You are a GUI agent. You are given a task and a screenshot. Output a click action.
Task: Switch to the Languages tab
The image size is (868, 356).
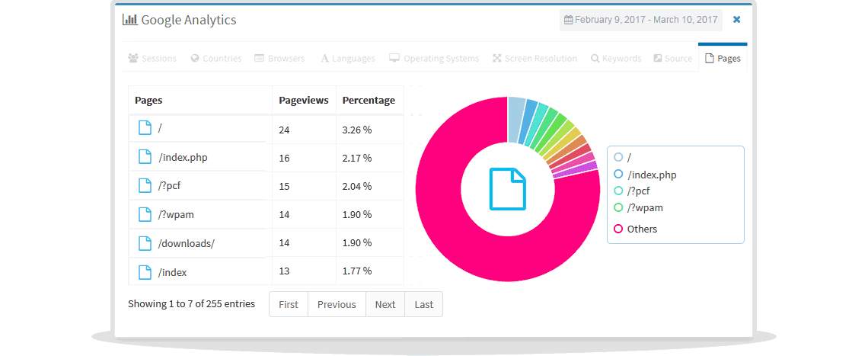pyautogui.click(x=348, y=58)
